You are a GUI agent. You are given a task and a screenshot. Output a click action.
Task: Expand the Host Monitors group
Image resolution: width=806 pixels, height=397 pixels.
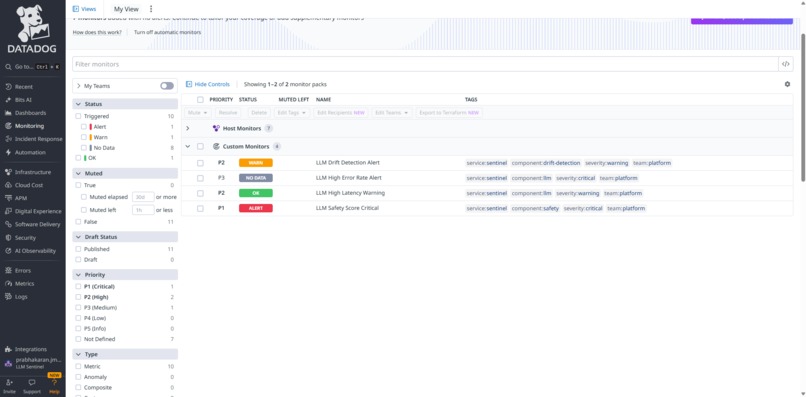(x=188, y=128)
